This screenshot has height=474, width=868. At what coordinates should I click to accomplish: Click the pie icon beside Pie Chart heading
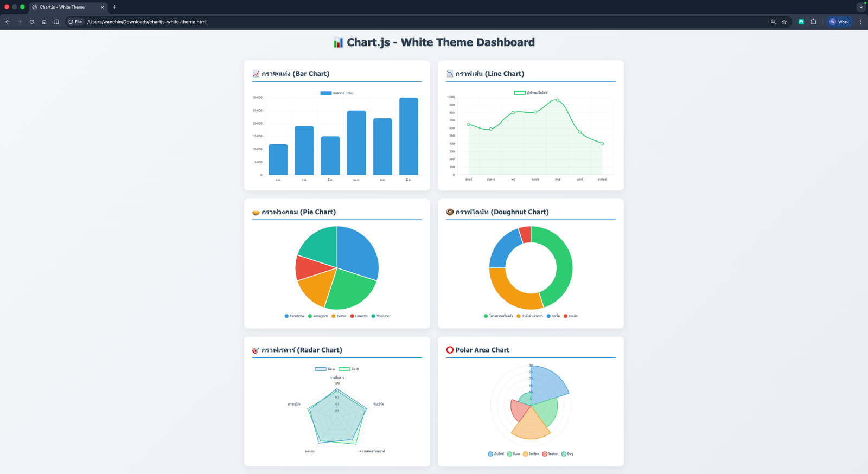coord(256,212)
